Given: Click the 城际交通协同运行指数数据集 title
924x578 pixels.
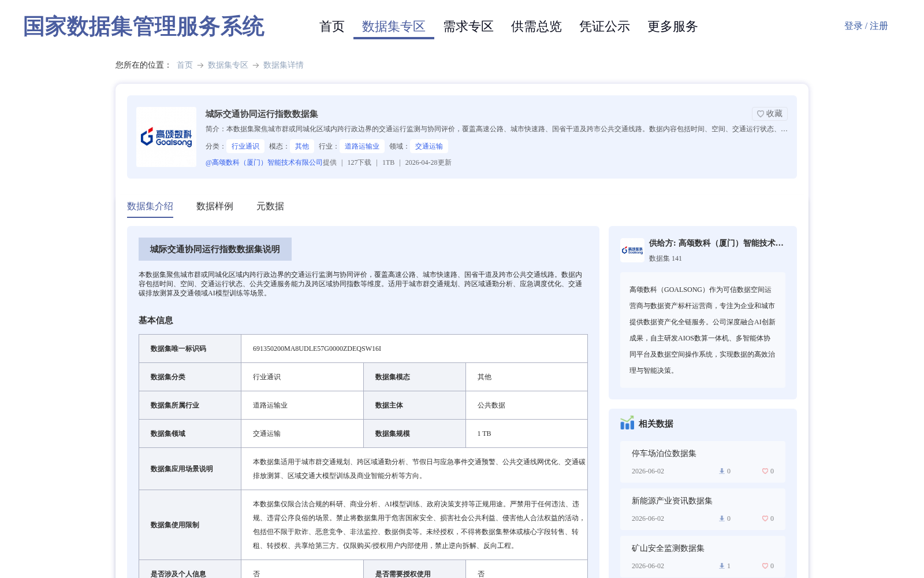Looking at the screenshot, I should [262, 114].
